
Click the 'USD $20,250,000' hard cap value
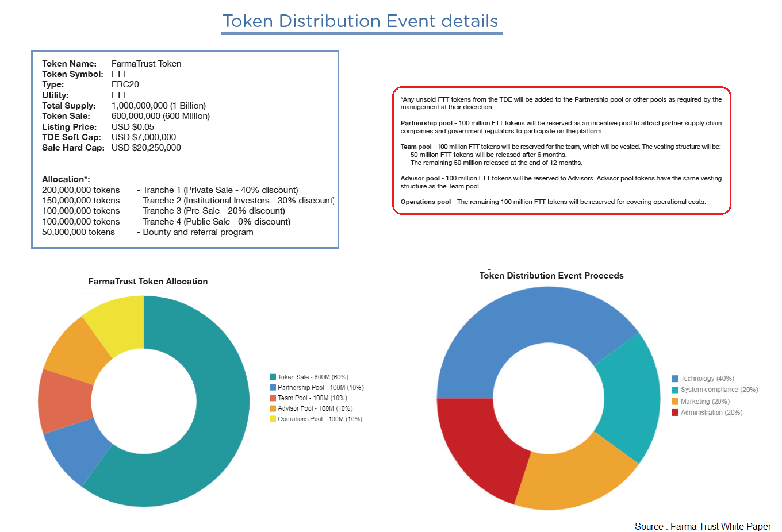[146, 148]
